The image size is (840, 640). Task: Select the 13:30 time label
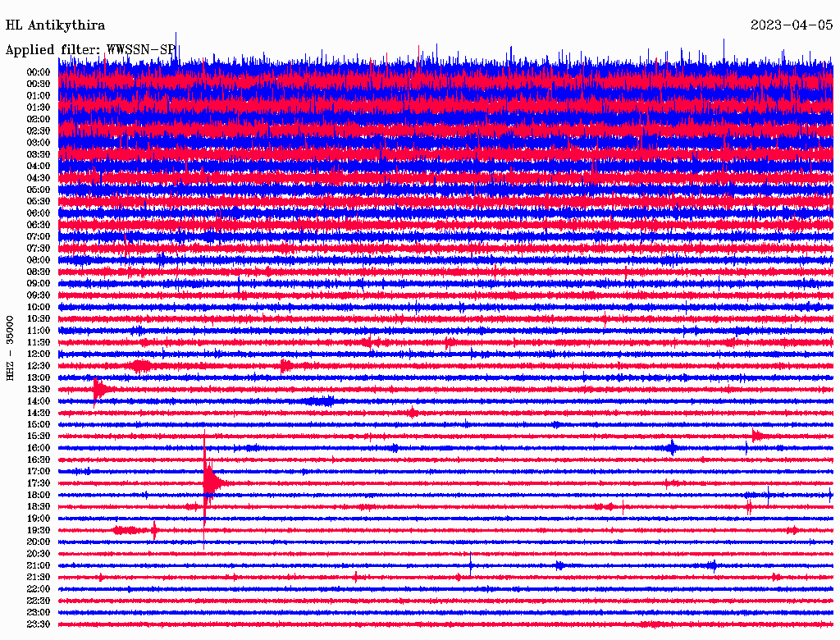[39, 390]
